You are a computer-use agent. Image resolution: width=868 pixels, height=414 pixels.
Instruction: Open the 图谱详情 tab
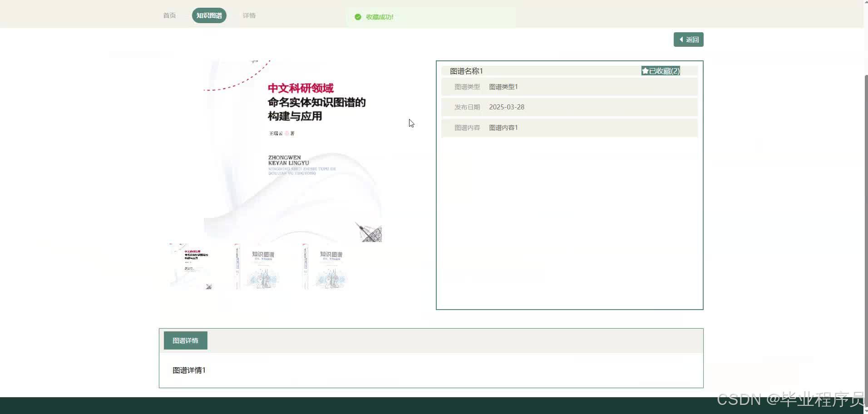tap(185, 340)
